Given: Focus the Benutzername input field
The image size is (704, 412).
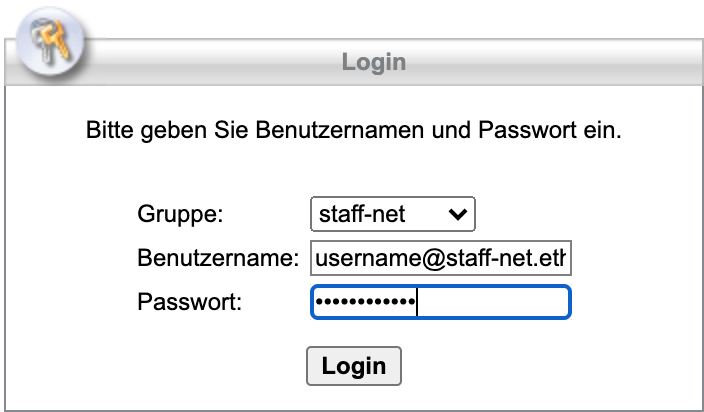Looking at the screenshot, I should click(x=440, y=258).
